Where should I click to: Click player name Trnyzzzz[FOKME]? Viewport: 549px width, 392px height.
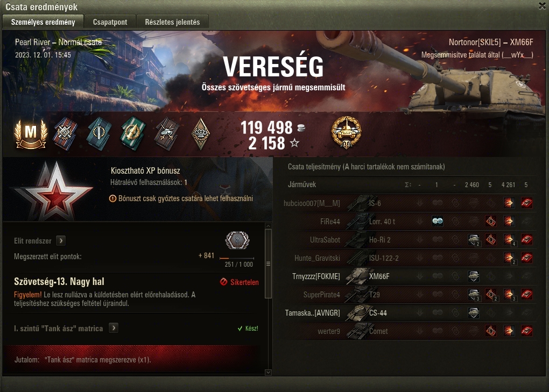point(316,276)
